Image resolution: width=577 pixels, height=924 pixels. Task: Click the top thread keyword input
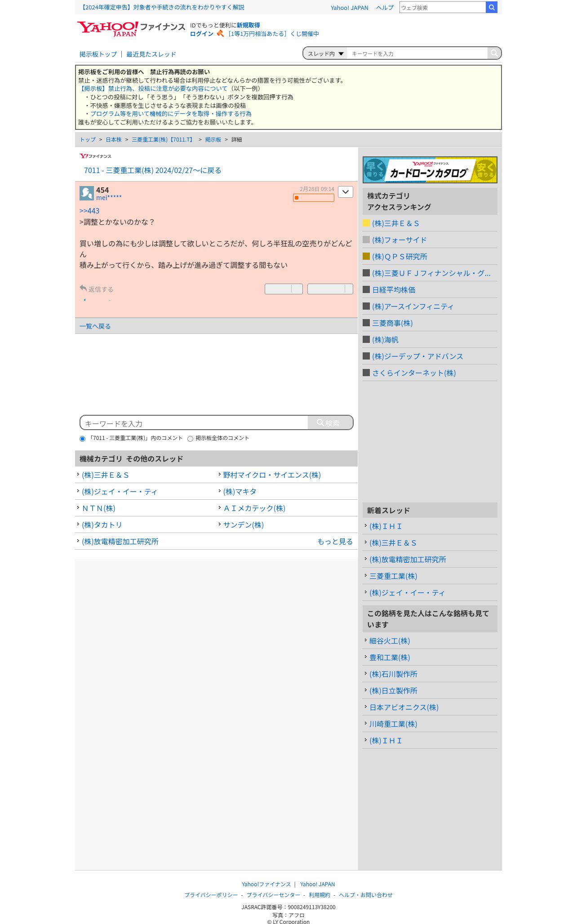point(417,53)
